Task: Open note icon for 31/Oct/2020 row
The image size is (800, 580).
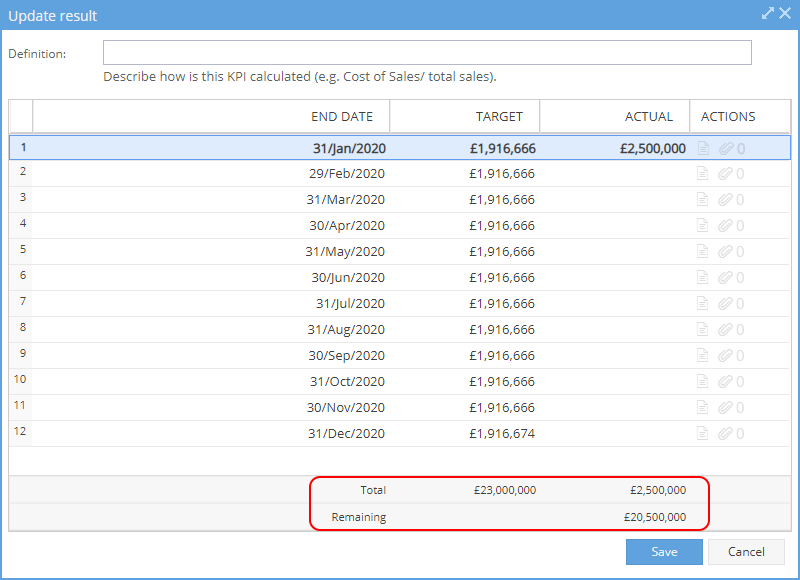Action: click(703, 382)
